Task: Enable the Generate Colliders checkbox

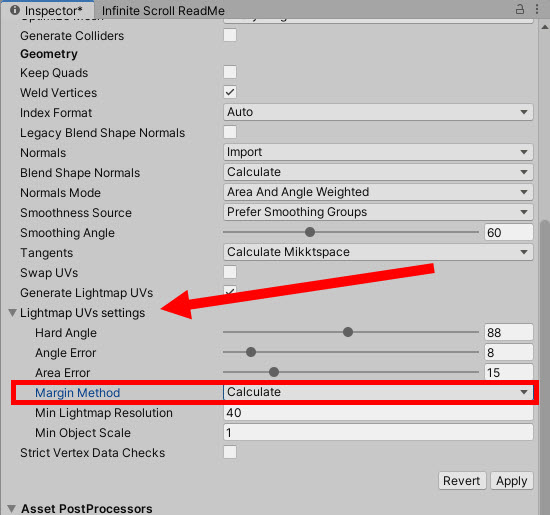Action: coord(230,35)
